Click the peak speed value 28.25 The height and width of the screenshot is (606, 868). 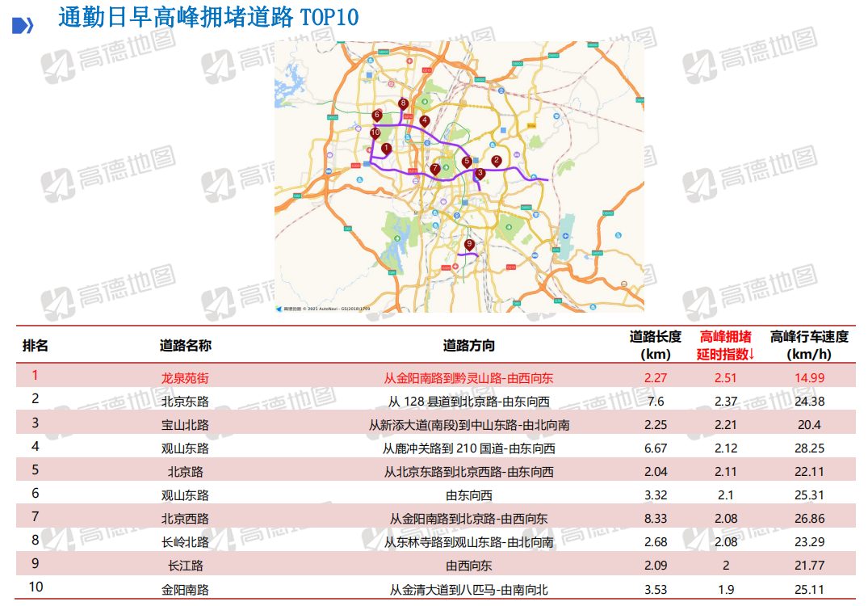809,448
